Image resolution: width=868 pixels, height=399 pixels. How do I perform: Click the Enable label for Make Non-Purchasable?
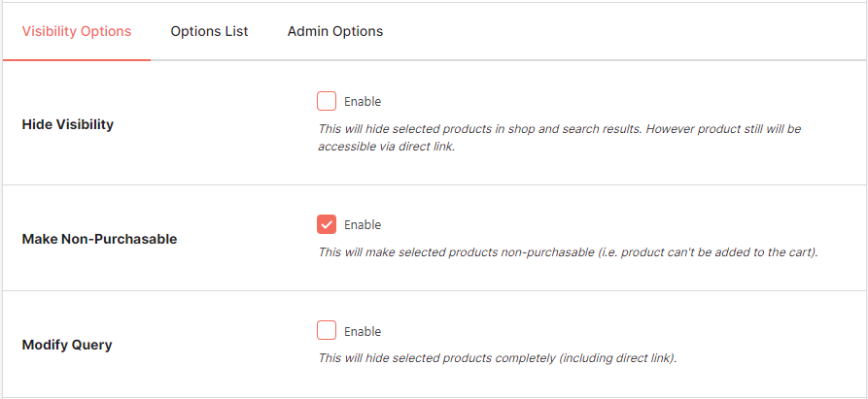[x=363, y=224]
